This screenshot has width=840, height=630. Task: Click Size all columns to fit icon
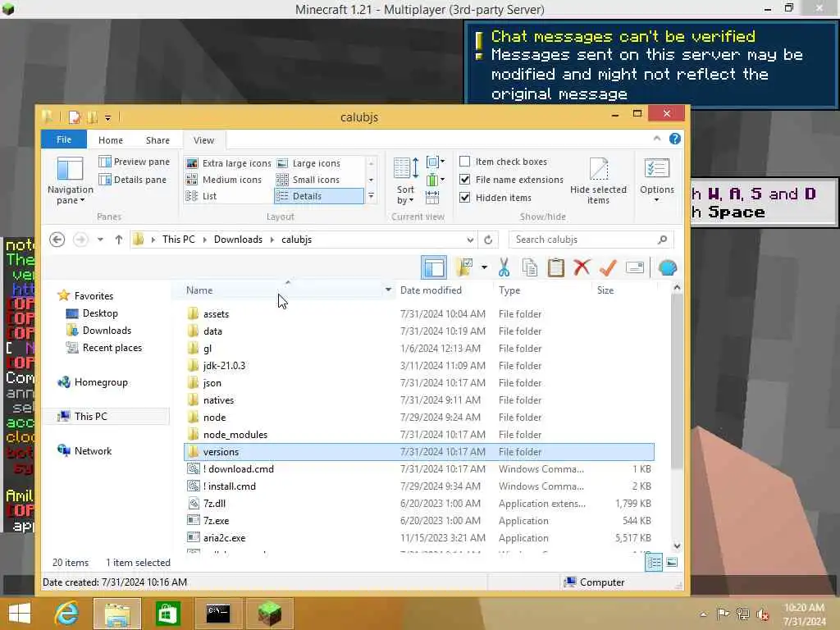click(432, 199)
